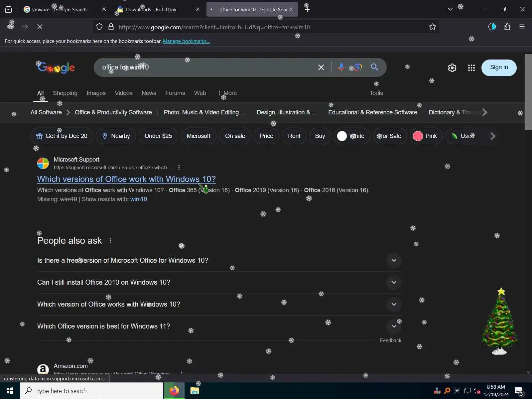Open the Firefox extensions puzzle icon
Image resolution: width=532 pixels, height=399 pixels.
coord(507,27)
